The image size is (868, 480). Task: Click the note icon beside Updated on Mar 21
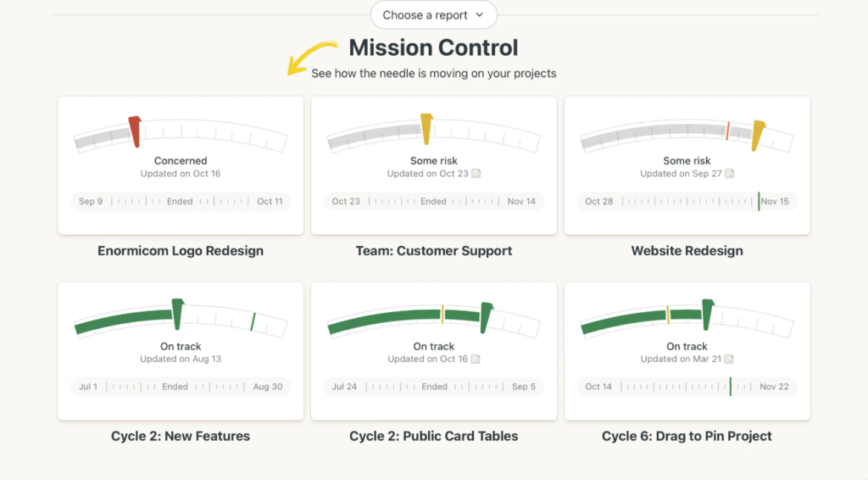click(x=729, y=360)
